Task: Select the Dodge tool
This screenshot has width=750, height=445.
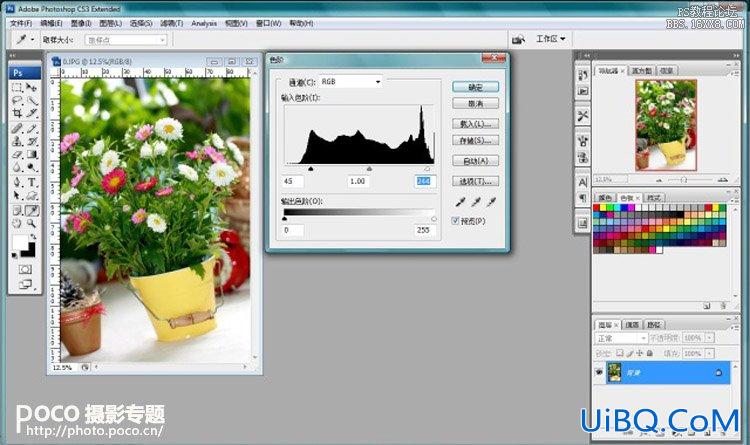Action: tap(32, 167)
